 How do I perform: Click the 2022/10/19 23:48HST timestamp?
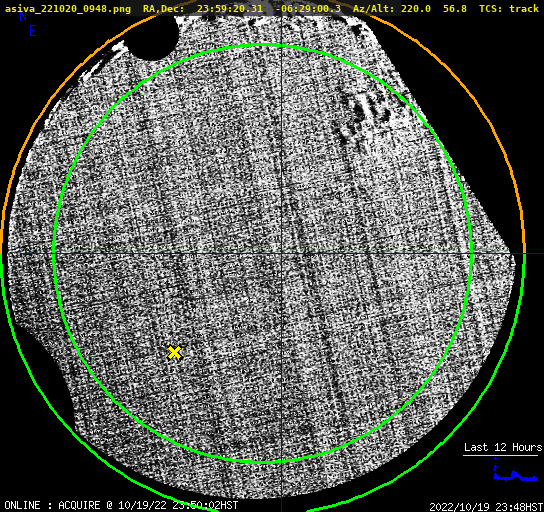[486, 507]
